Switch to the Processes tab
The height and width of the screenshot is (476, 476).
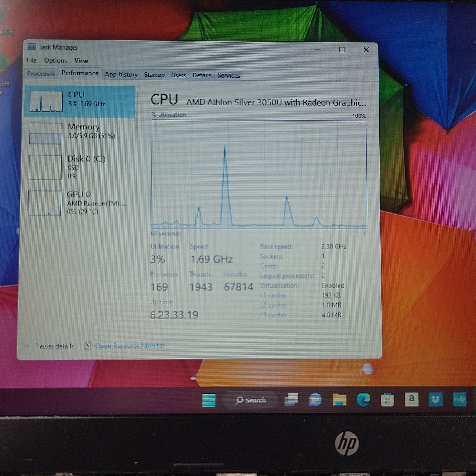pos(41,74)
